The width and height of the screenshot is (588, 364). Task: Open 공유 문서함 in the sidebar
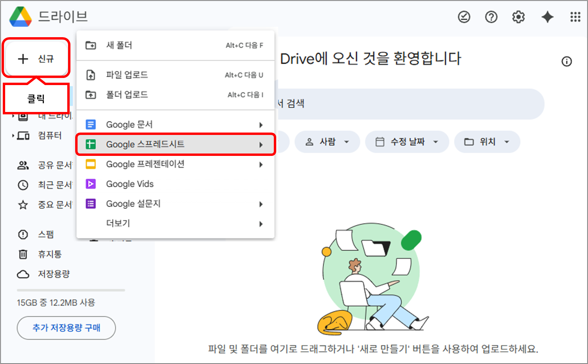(55, 165)
